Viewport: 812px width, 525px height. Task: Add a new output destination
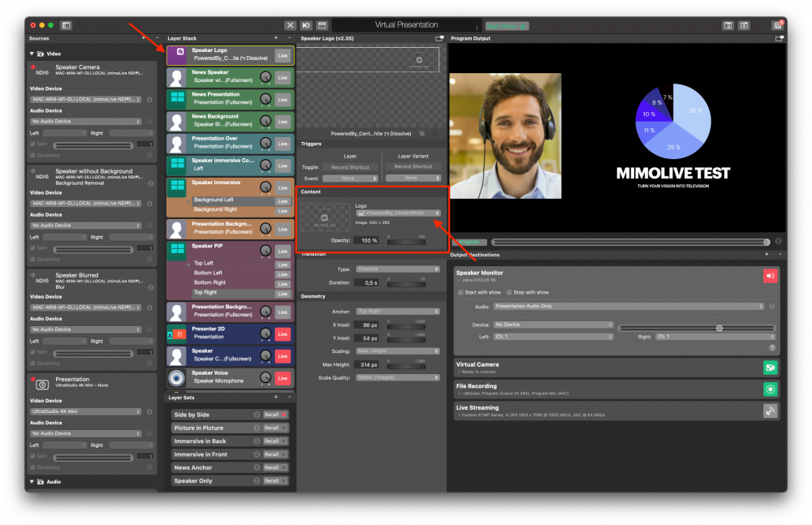click(x=767, y=254)
